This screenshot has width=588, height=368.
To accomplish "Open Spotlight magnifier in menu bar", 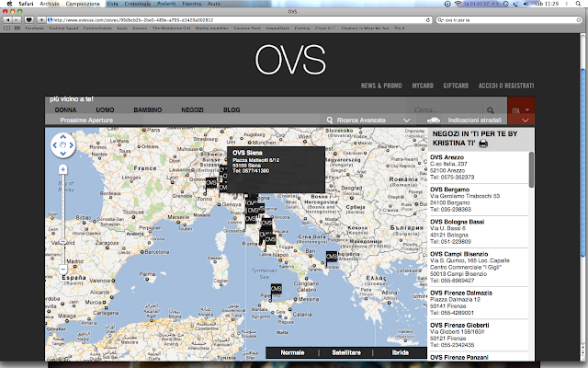I will click(x=578, y=4).
